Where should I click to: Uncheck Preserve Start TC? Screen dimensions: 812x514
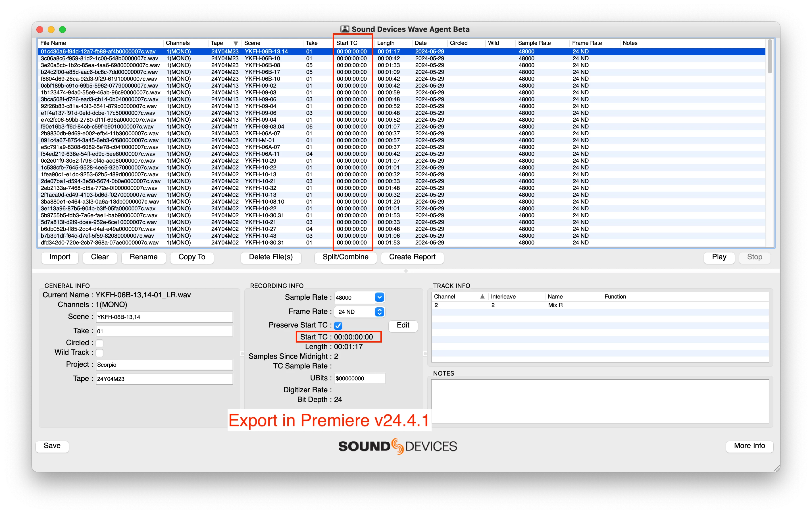(338, 325)
